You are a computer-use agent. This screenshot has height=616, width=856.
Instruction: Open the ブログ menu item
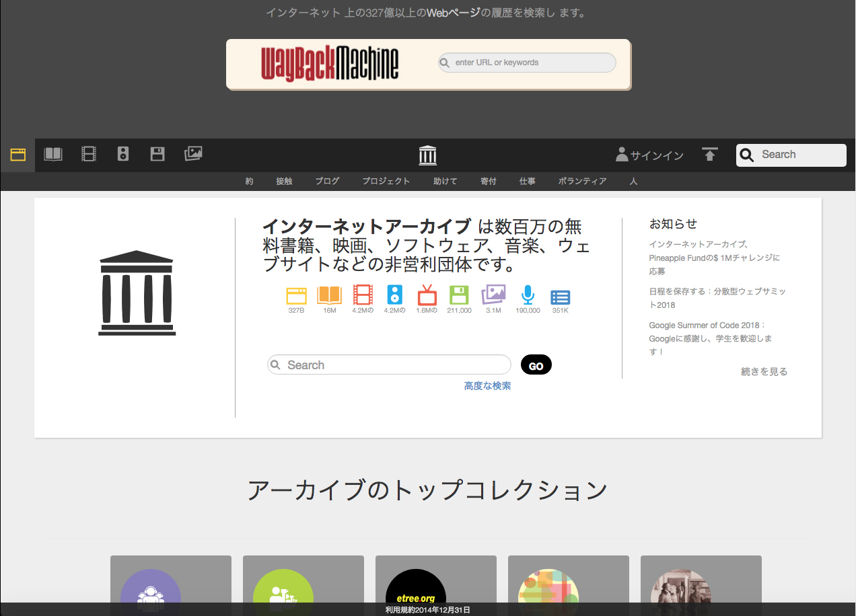[x=327, y=182]
